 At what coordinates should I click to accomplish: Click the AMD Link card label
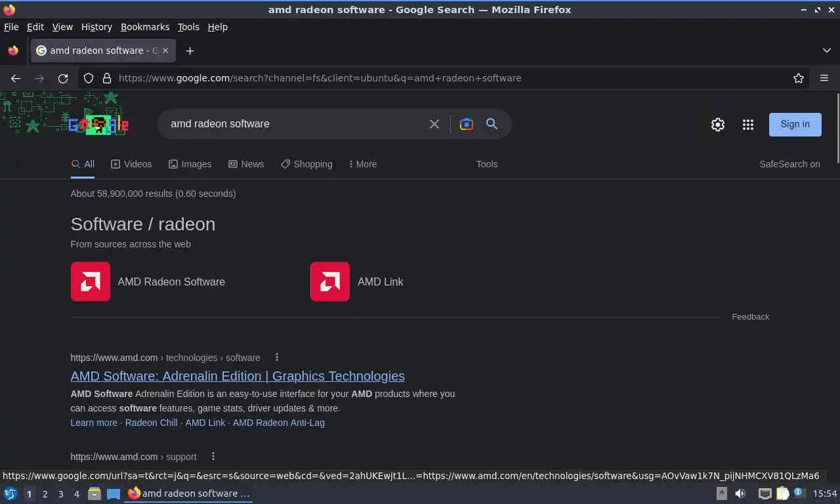(381, 282)
